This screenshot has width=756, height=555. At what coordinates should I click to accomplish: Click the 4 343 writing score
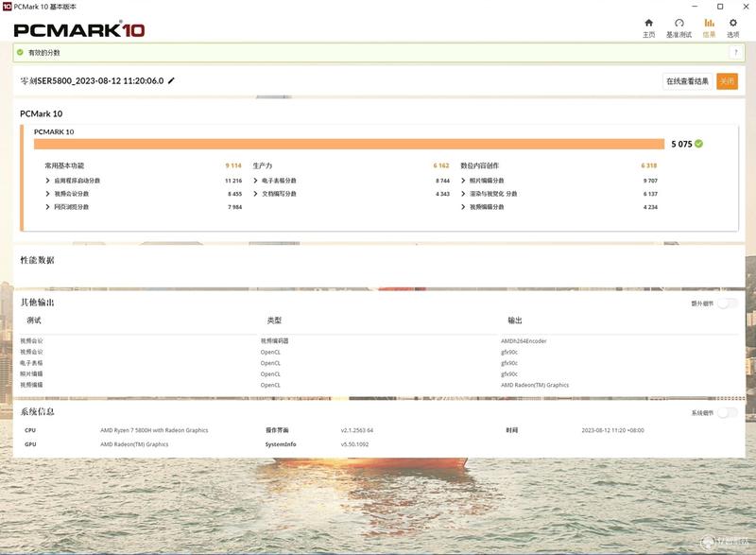pyautogui.click(x=442, y=194)
